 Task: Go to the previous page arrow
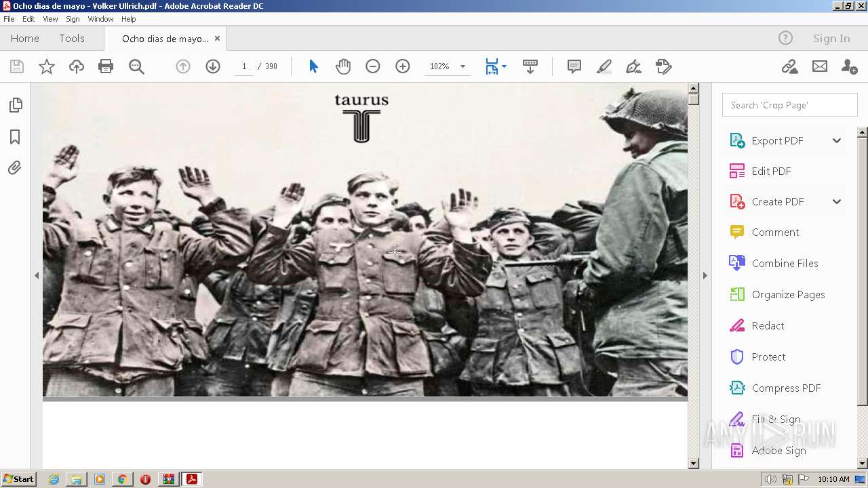coord(183,66)
